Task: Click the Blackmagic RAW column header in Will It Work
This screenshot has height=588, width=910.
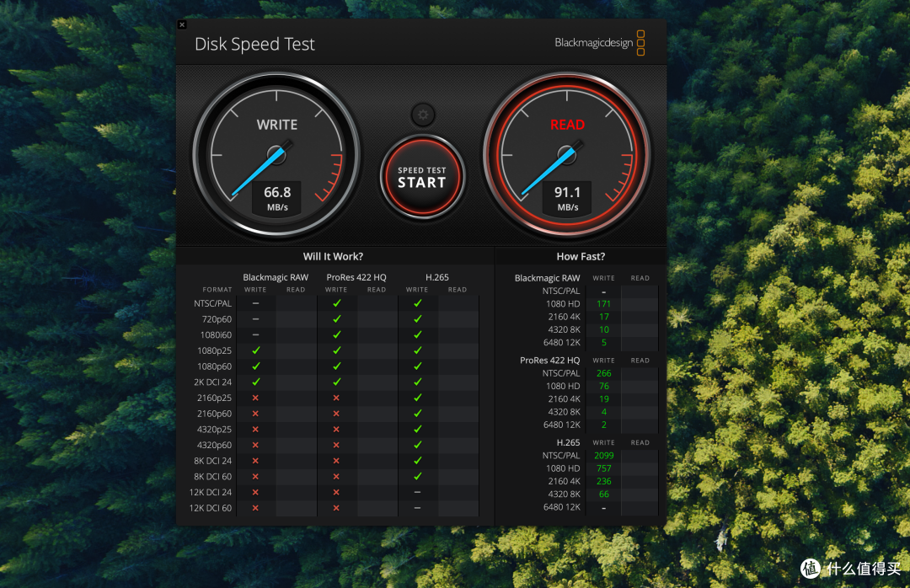Action: [x=276, y=277]
